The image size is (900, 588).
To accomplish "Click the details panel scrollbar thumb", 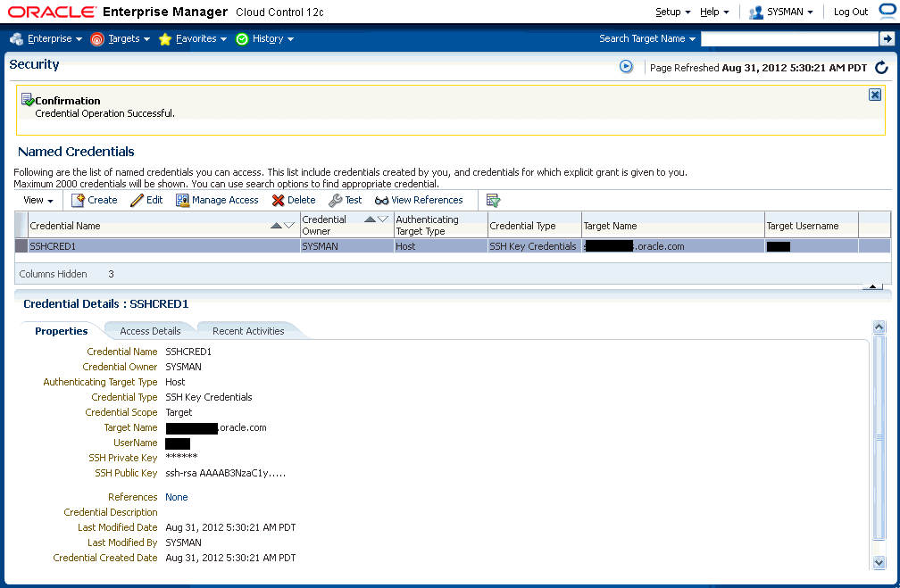I will click(879, 437).
